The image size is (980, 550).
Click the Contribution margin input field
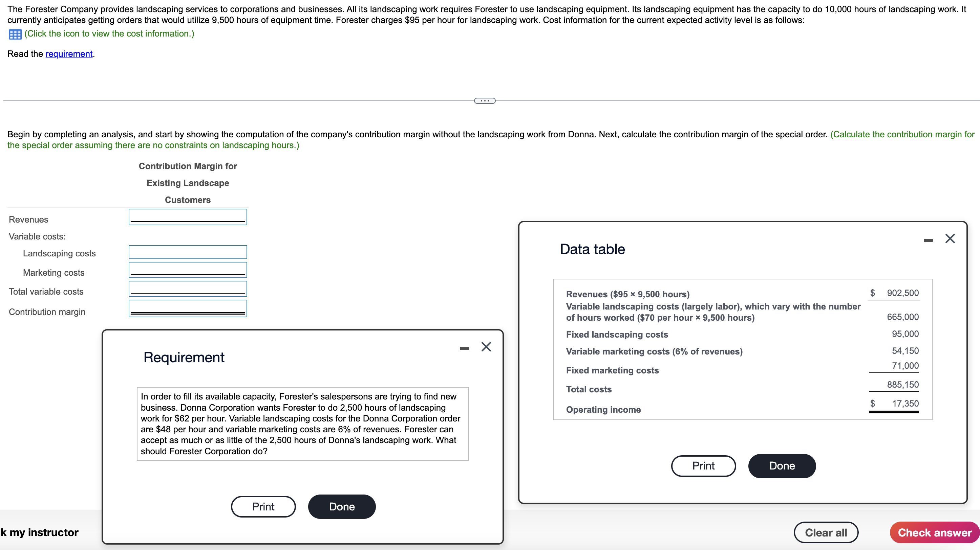point(188,308)
